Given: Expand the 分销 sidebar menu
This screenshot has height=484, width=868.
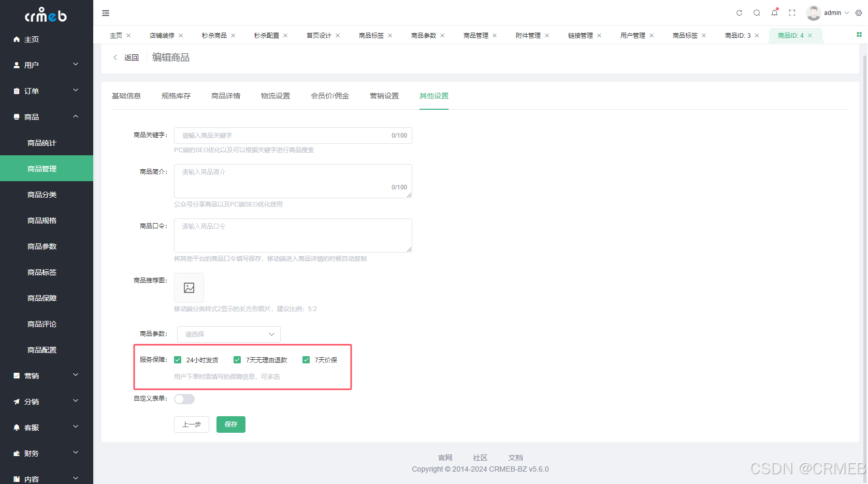Looking at the screenshot, I should point(47,402).
